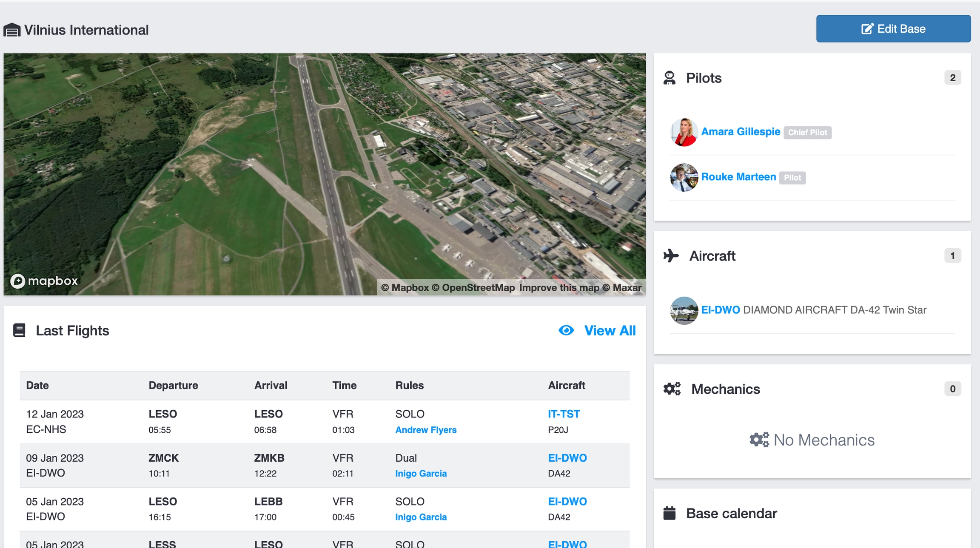Open the IT-TST aircraft link in flights table

click(564, 414)
